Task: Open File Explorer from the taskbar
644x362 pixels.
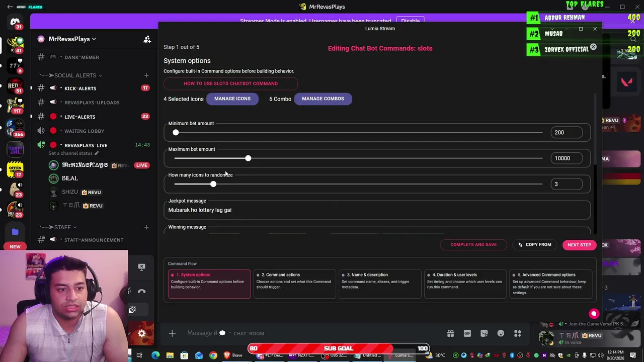Action: (x=170, y=355)
